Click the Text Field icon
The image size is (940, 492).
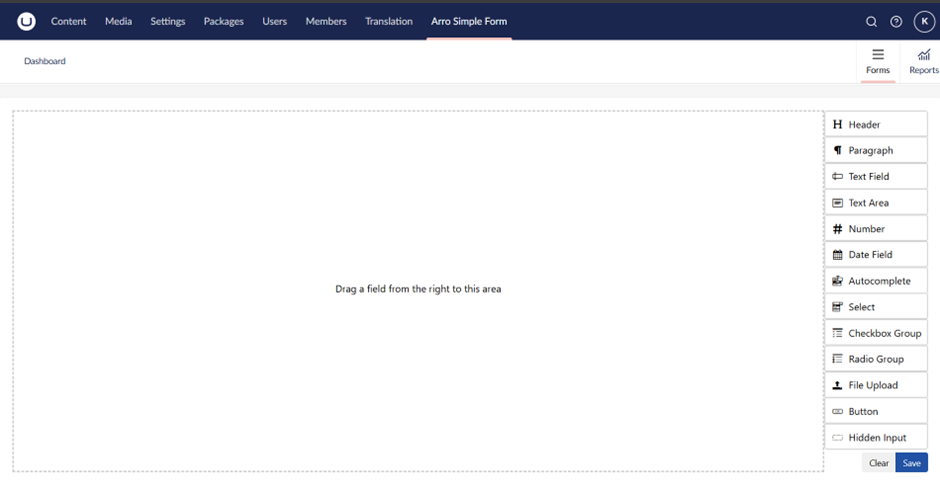(837, 176)
